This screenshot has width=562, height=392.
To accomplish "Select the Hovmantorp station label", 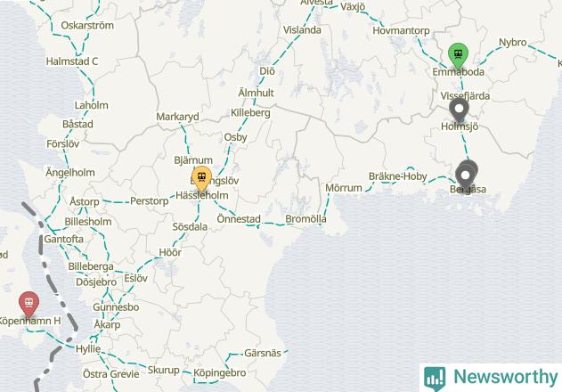I will pos(401,30).
